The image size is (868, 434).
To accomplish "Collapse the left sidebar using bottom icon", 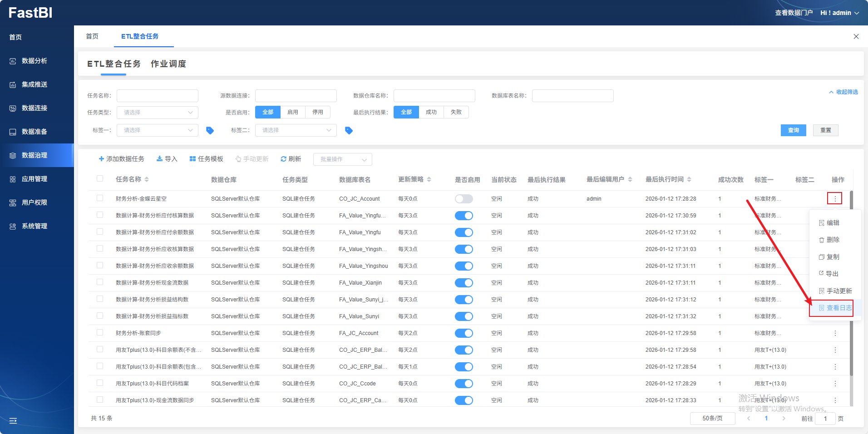I will [x=13, y=421].
